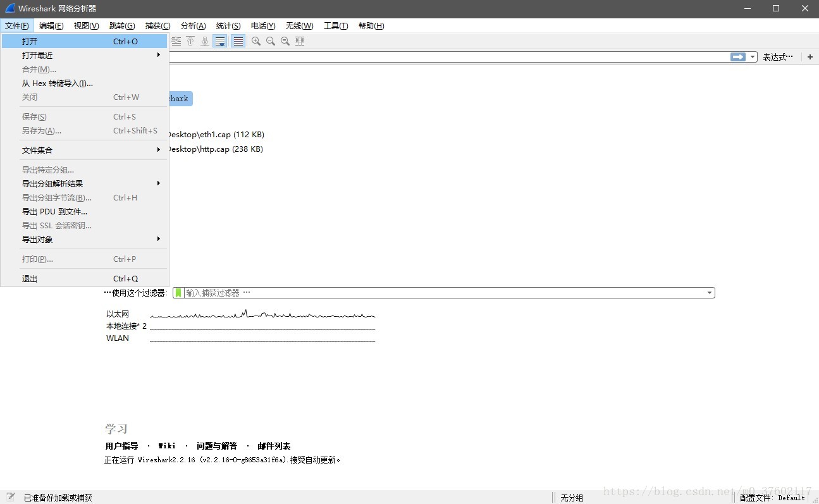Expand the 文件集合 submenu
The image size is (819, 504).
pos(85,150)
